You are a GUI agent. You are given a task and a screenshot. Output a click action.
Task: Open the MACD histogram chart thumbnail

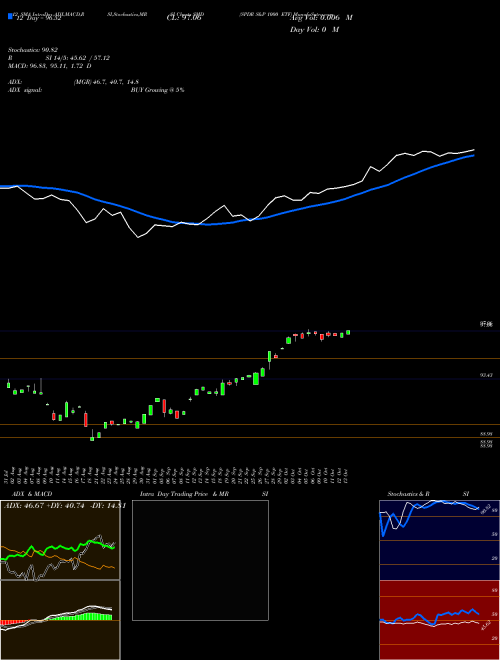[x=60, y=620]
